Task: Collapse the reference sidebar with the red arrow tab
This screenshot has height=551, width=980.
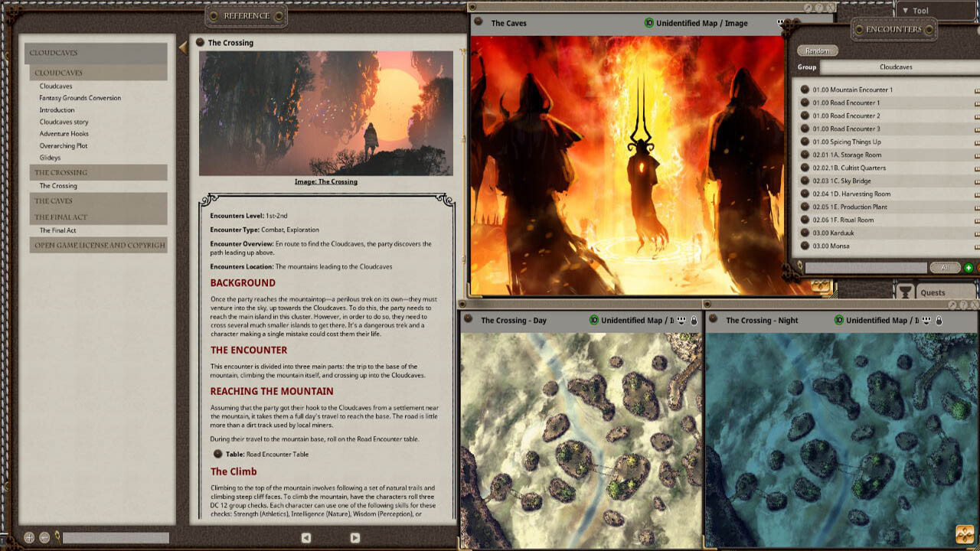Action: 183,46
